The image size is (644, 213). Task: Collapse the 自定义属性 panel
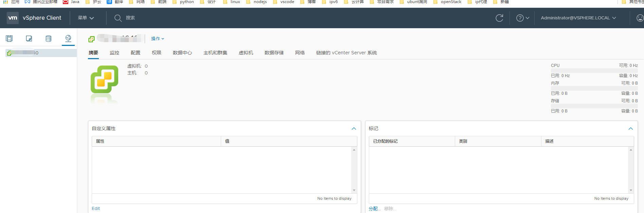coord(354,129)
